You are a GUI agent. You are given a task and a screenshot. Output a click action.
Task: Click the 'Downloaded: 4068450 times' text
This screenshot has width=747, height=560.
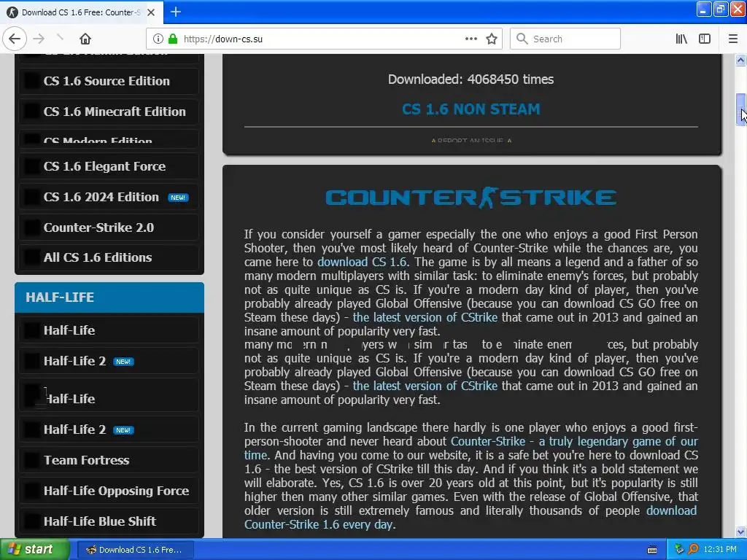pyautogui.click(x=471, y=79)
